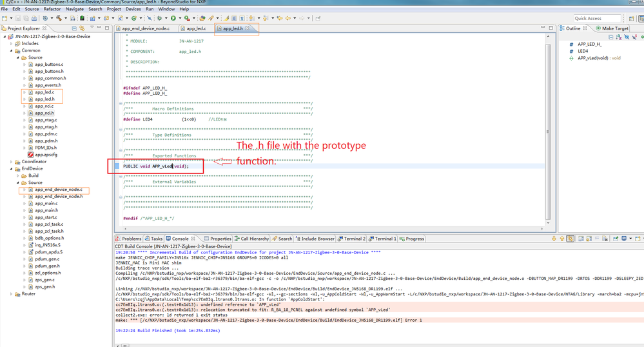
Task: Minimize the Project Explorer panel
Action: click(x=99, y=28)
